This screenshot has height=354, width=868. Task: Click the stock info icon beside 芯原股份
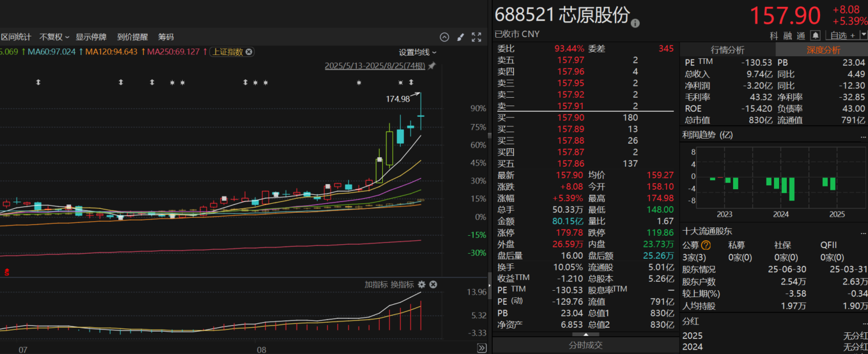coord(635,24)
